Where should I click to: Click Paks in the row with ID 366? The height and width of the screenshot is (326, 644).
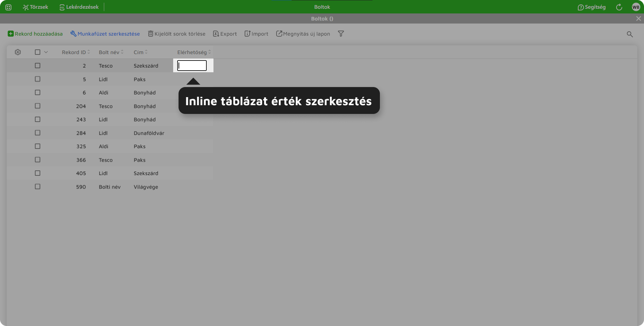140,160
